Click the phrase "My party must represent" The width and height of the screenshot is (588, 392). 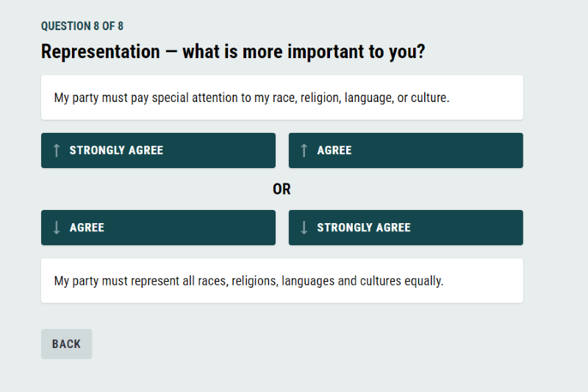click(117, 281)
